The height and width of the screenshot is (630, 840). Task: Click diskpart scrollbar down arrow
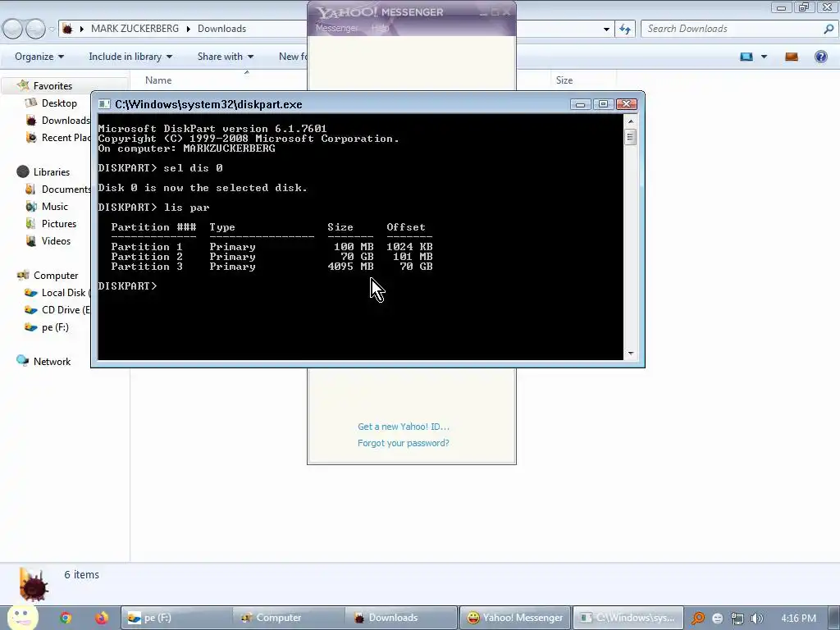coord(631,353)
